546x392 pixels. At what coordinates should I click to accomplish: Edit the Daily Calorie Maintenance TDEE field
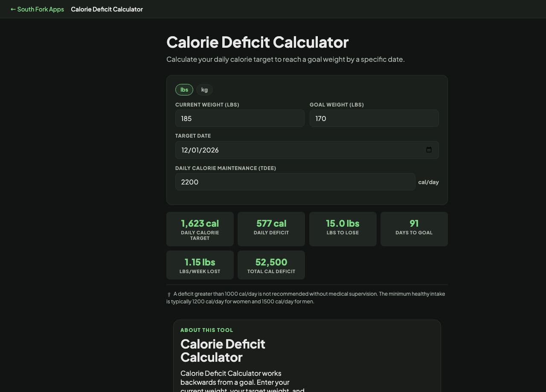[x=295, y=182]
